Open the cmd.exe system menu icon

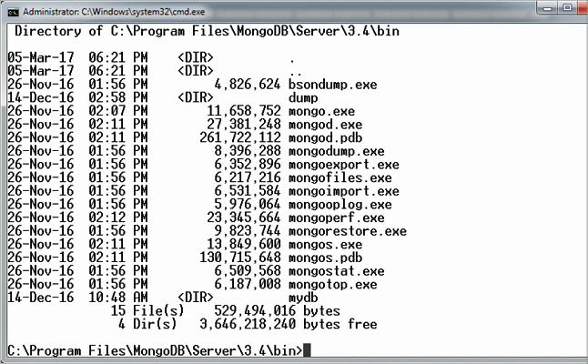click(13, 12)
